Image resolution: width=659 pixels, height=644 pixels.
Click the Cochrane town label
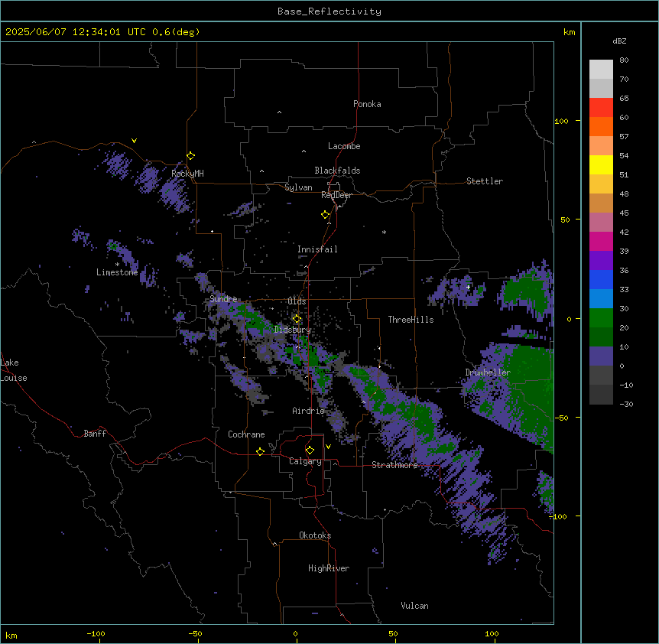click(x=246, y=434)
